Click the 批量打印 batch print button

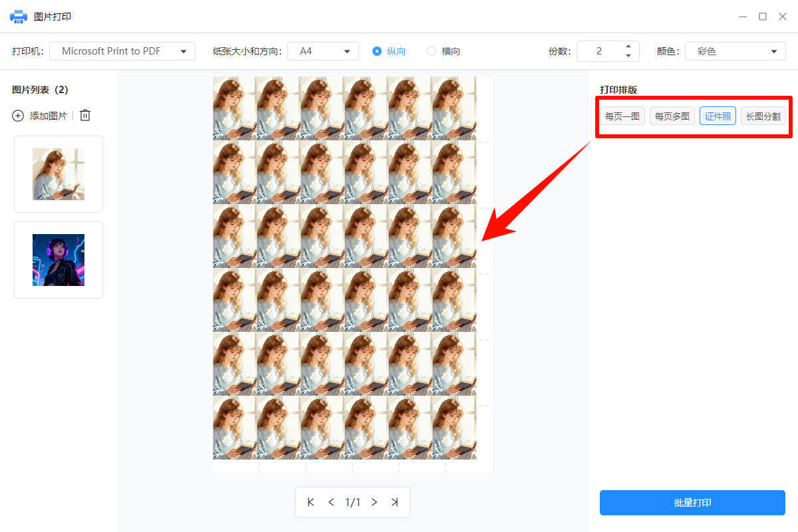(x=692, y=503)
